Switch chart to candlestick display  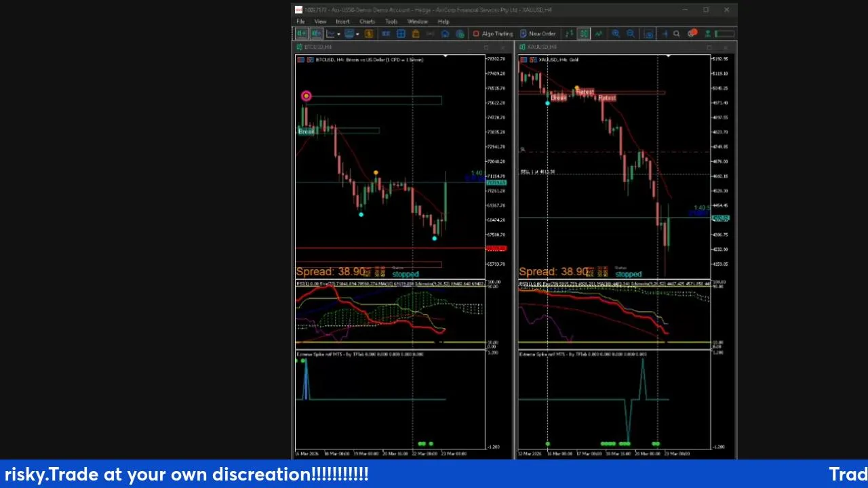pos(584,33)
